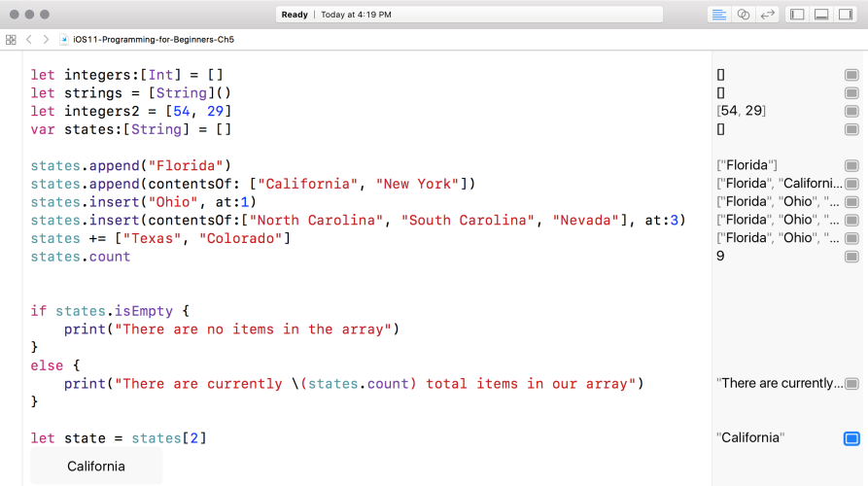Open the Version editor view
The height and width of the screenshot is (486, 868).
[x=767, y=15]
